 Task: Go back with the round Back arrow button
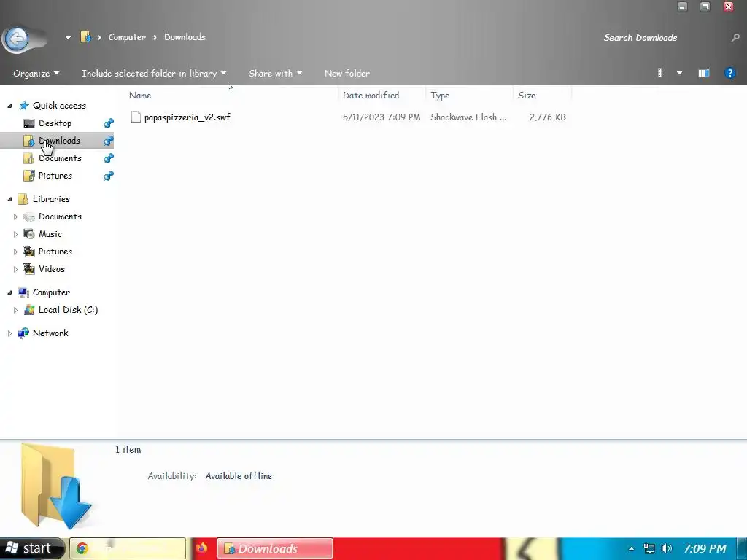pos(18,39)
